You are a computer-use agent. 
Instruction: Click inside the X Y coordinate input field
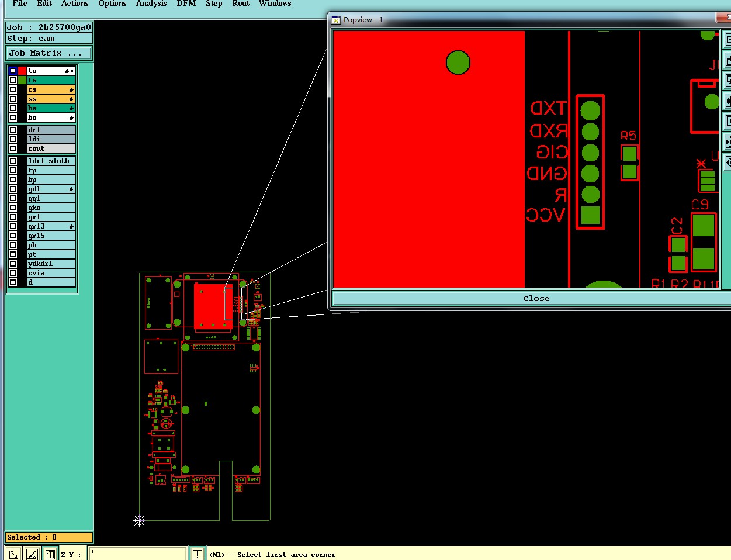tap(138, 554)
